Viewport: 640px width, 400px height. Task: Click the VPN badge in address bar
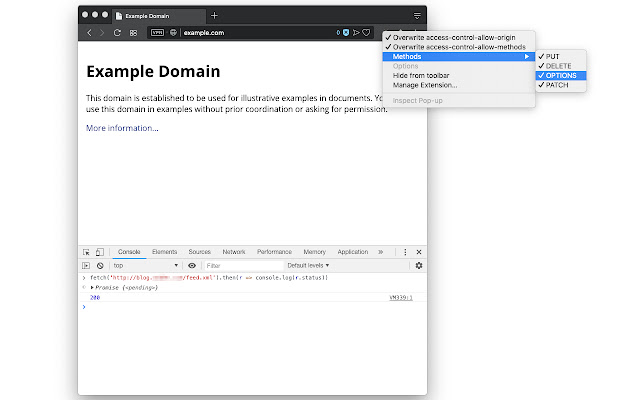point(156,33)
